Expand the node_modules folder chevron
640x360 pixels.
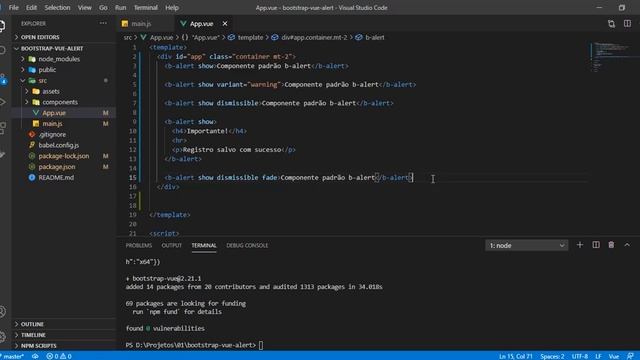pos(23,59)
